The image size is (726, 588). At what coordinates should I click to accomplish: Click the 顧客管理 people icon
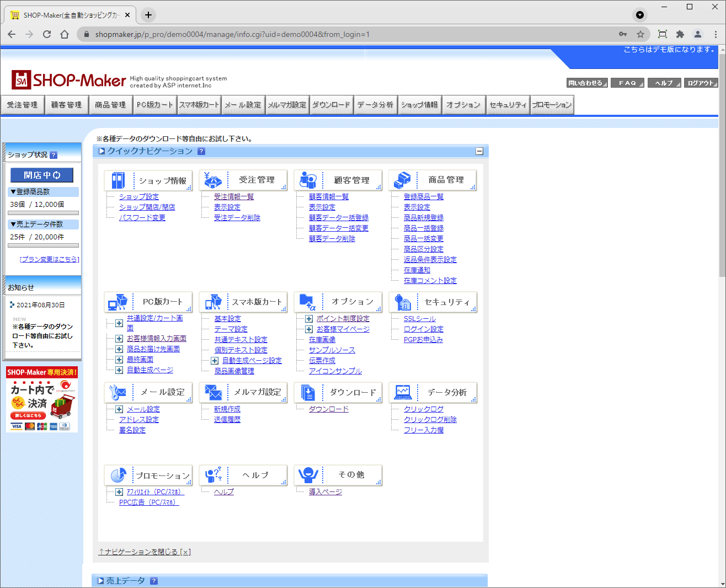click(x=308, y=180)
